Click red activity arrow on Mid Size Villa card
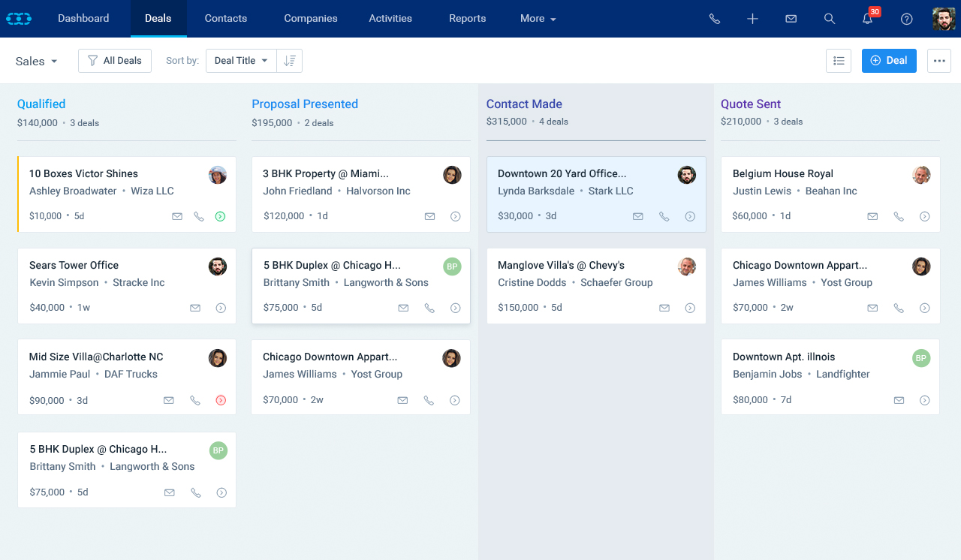961x560 pixels. coord(221,400)
